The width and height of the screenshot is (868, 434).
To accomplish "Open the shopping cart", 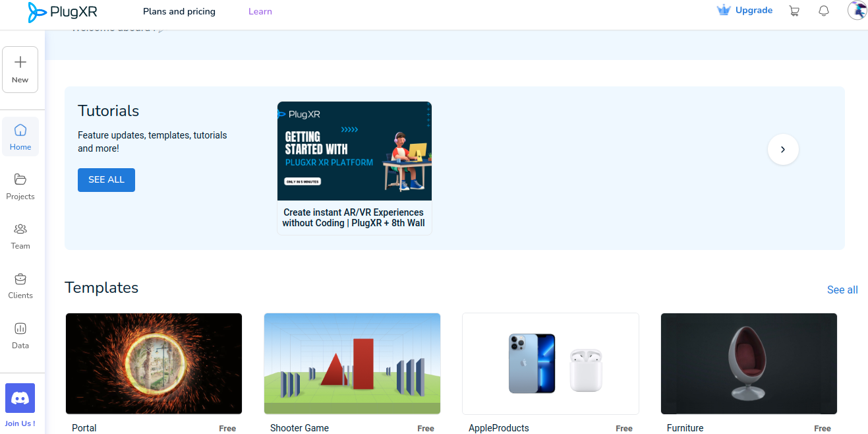I will point(794,11).
